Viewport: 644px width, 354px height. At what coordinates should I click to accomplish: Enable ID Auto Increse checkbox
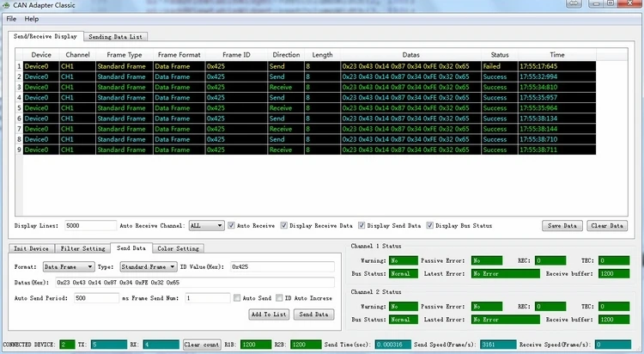tap(279, 297)
